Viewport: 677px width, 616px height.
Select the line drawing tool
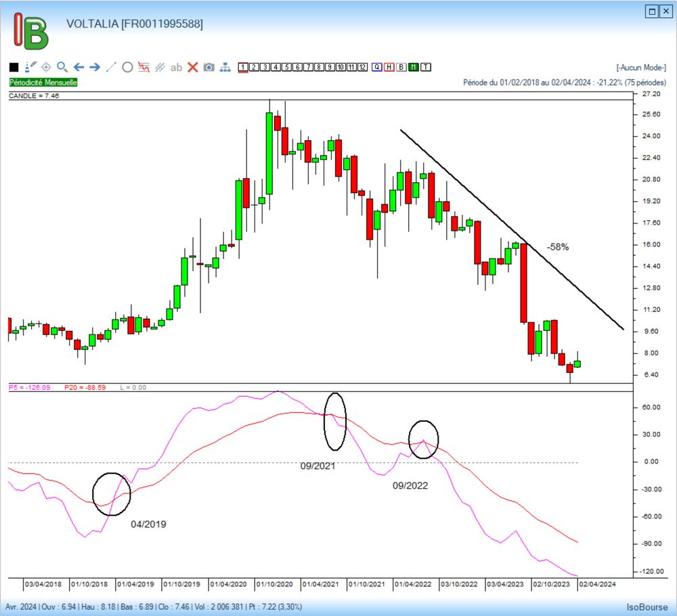(x=111, y=67)
